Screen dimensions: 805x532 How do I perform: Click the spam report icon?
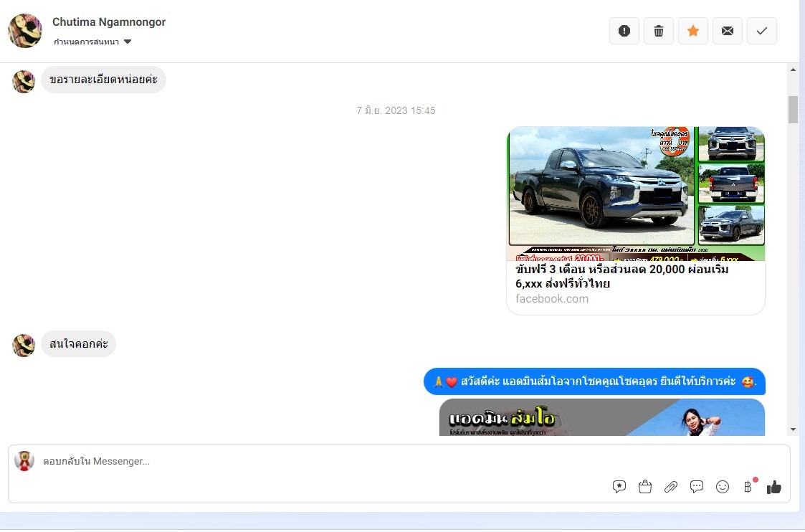click(624, 31)
